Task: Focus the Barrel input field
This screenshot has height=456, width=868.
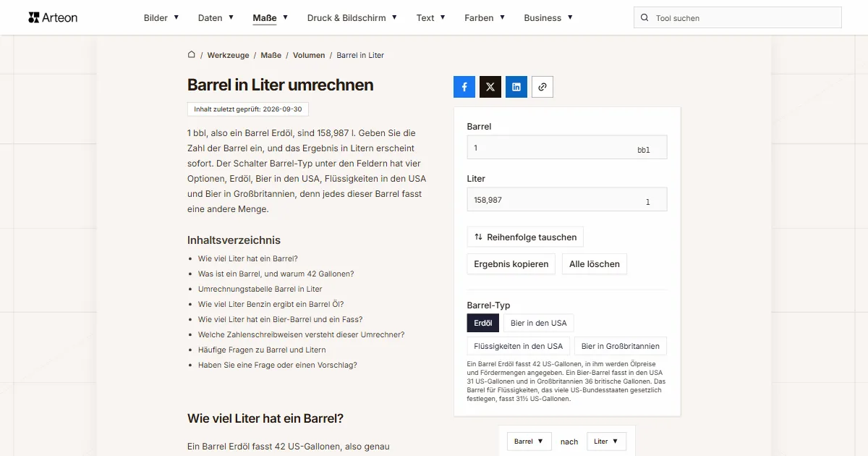Action: click(x=567, y=148)
